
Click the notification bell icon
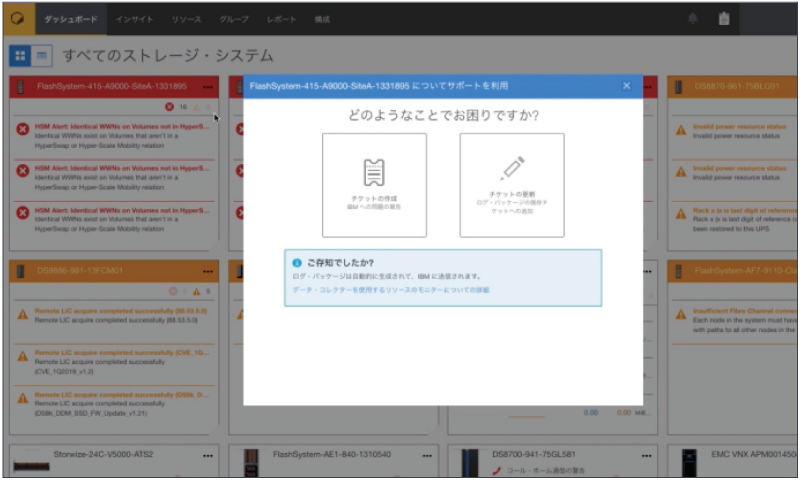pyautogui.click(x=692, y=19)
